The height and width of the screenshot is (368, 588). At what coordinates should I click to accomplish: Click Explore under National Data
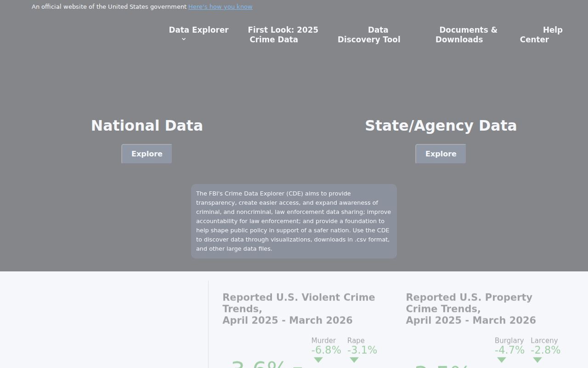tap(147, 154)
